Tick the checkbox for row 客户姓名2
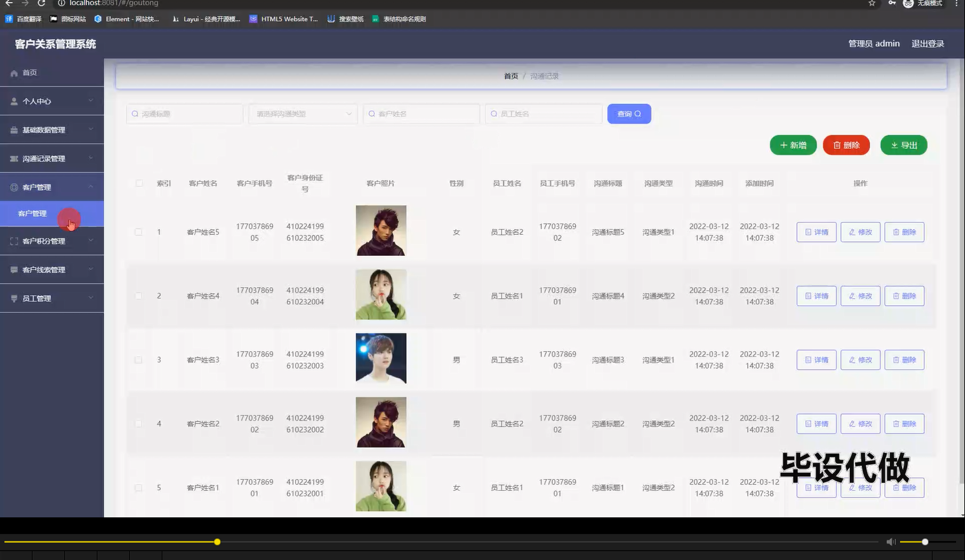The image size is (965, 560). (139, 424)
